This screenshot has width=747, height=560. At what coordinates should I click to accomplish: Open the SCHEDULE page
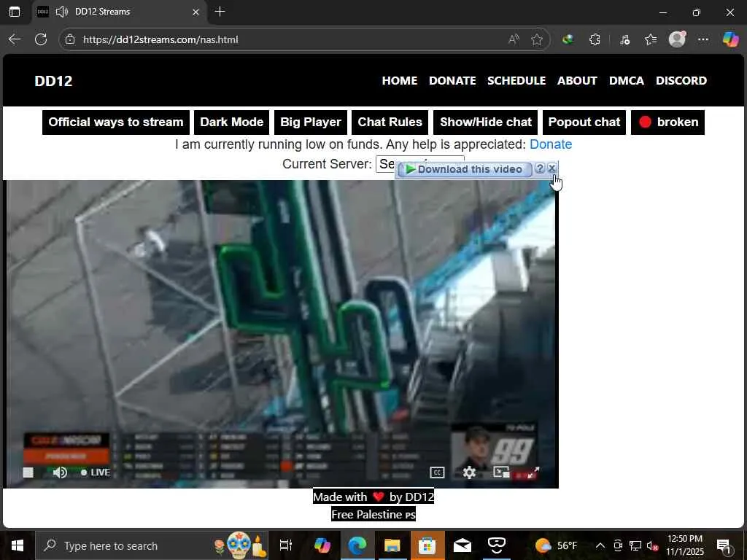point(516,80)
